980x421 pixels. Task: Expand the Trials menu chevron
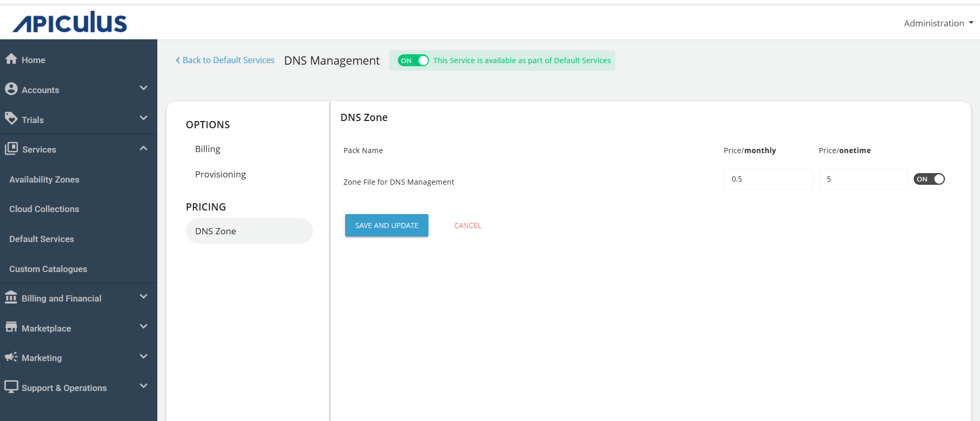click(143, 118)
